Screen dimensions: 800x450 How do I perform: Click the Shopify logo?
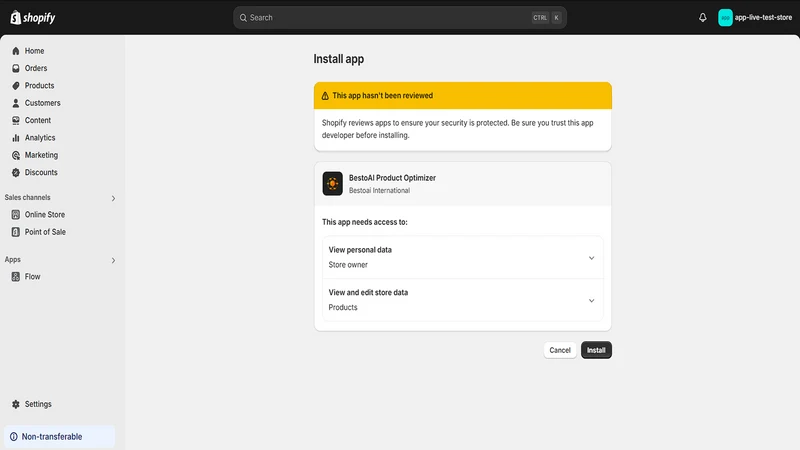pos(33,17)
